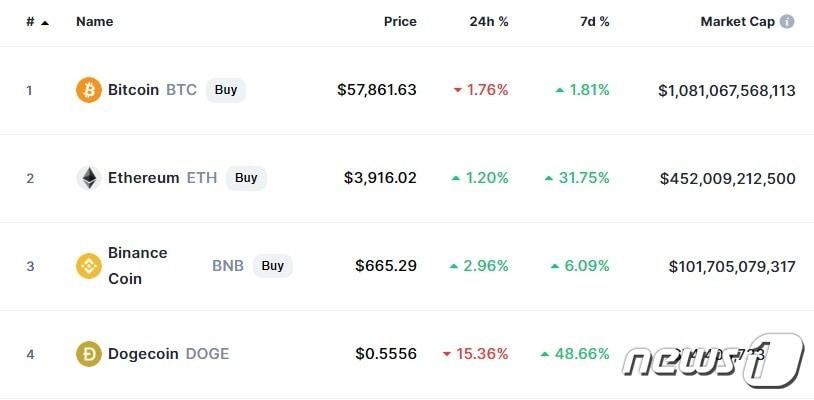Sort by Market Cap column header
The height and width of the screenshot is (400, 814).
pos(737,22)
